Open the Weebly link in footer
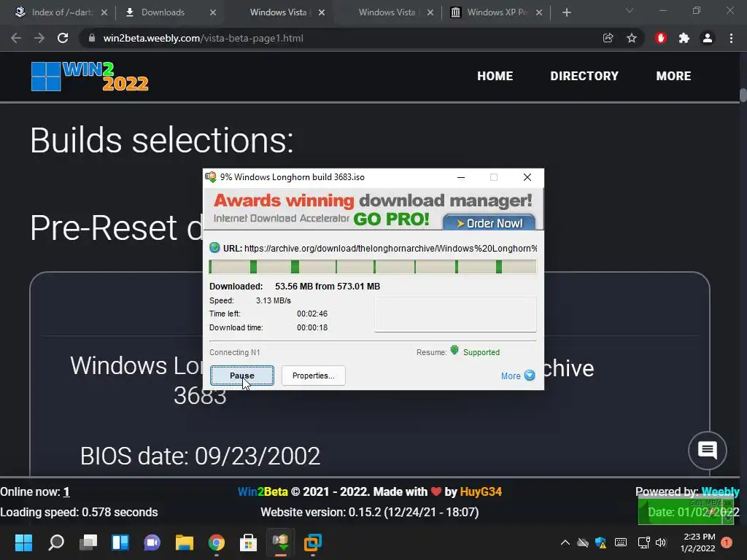Viewport: 747px width, 560px height. 720,491
